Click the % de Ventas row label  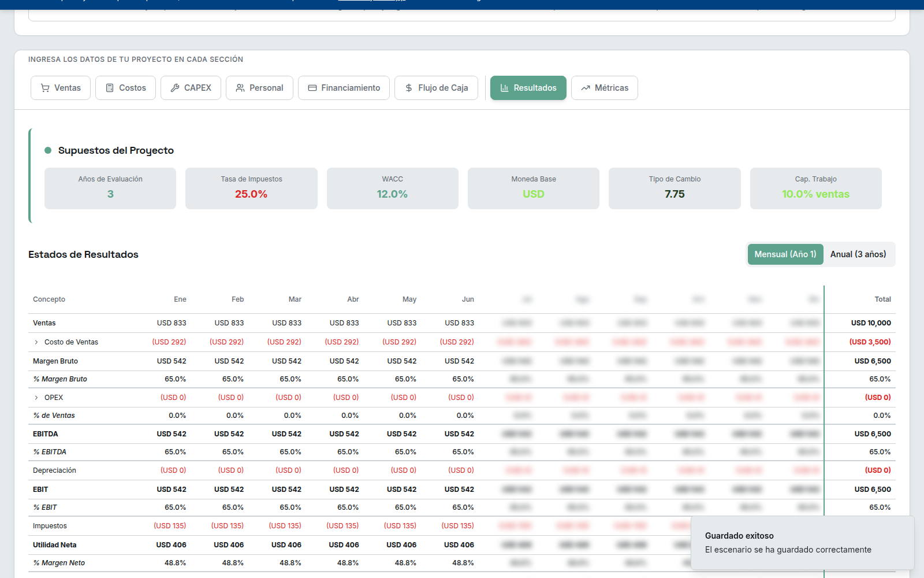click(x=54, y=416)
